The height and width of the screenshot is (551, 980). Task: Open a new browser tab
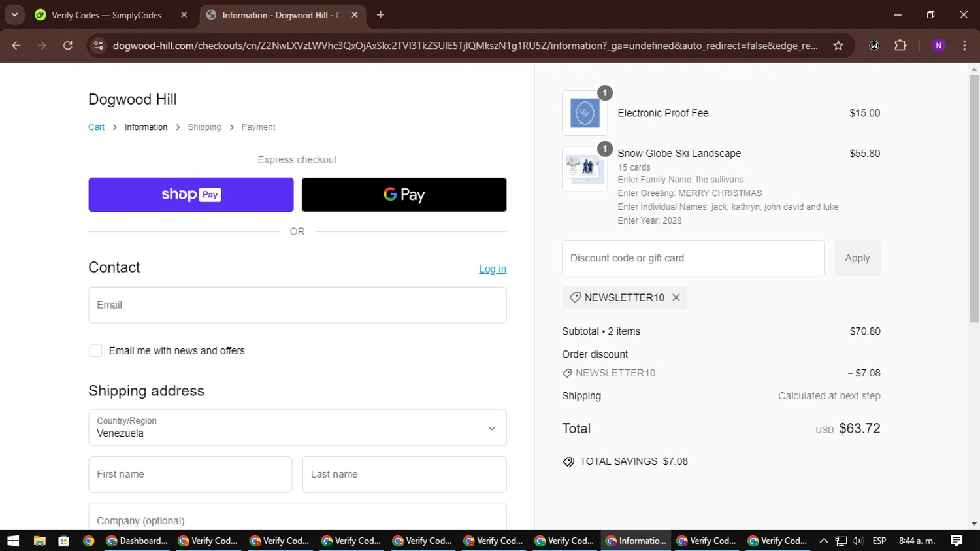[380, 15]
